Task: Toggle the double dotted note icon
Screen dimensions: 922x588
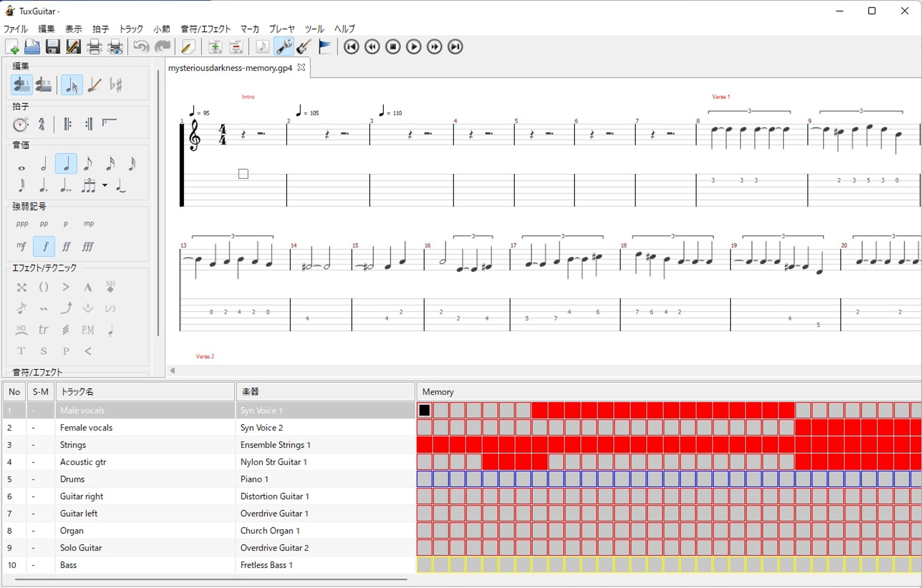Action: tap(66, 186)
